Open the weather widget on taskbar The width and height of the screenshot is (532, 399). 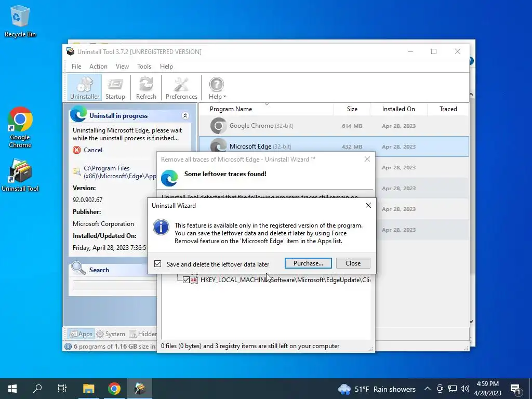[x=377, y=389]
